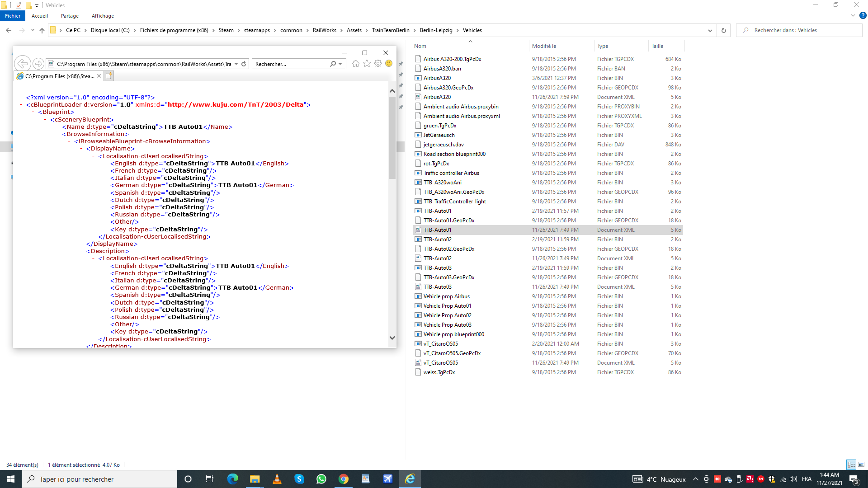Go up one folder level
The height and width of the screenshot is (488, 868).
tap(42, 30)
